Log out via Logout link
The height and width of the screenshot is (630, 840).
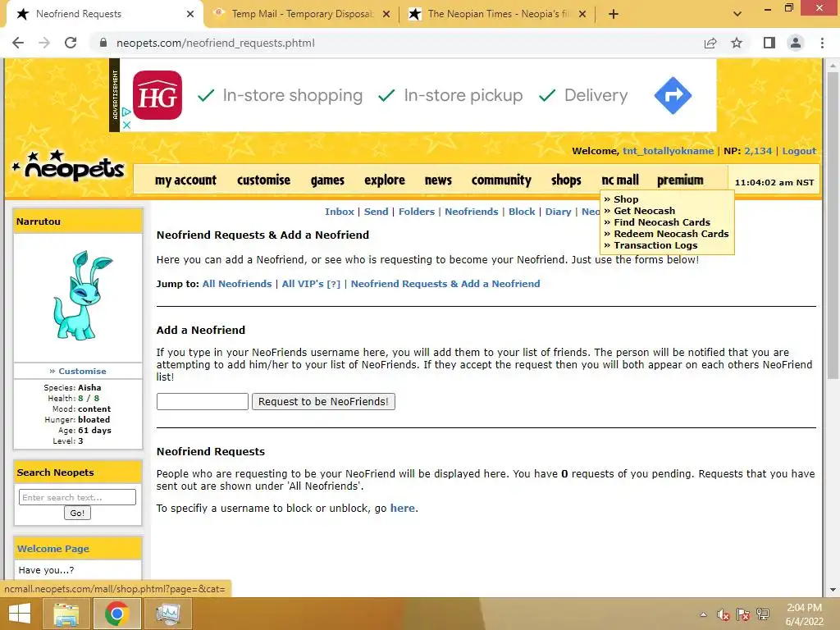[x=799, y=151]
